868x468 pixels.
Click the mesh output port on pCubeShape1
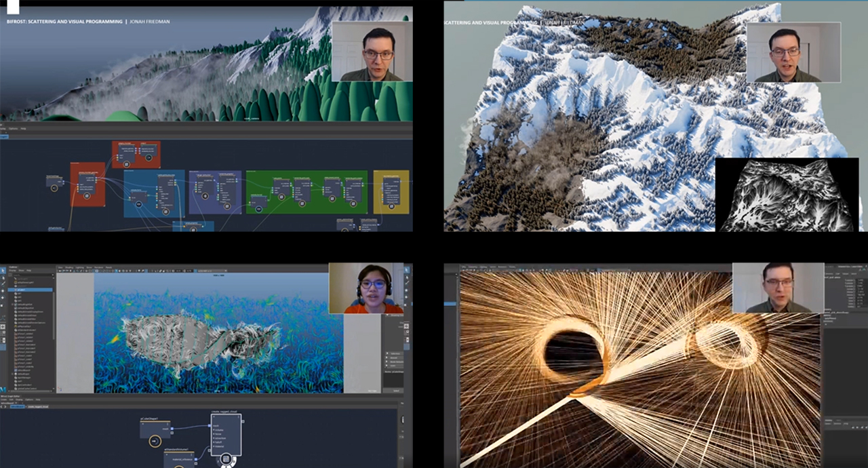point(171,429)
